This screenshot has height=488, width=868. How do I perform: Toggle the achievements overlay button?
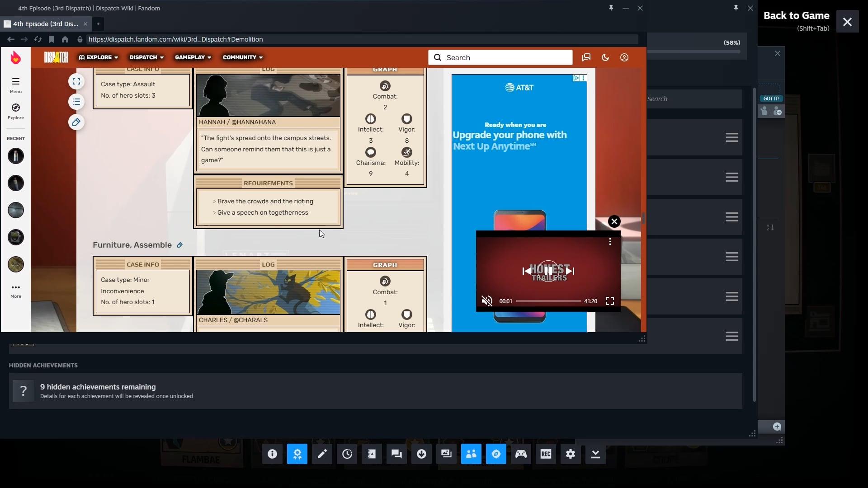(297, 454)
